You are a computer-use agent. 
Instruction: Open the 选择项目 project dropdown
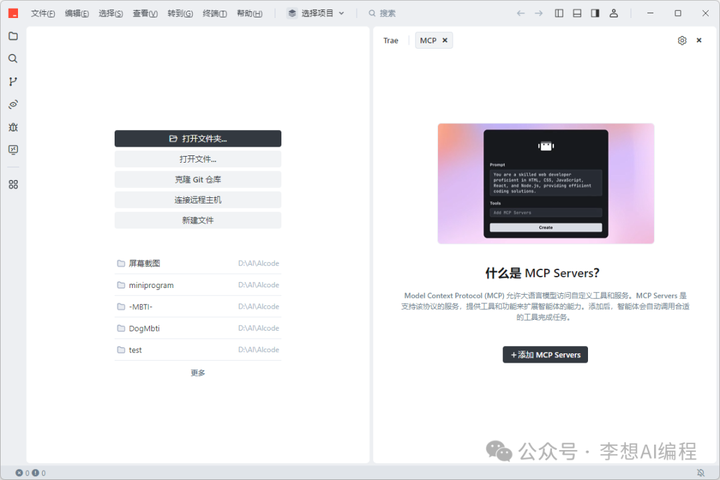(x=316, y=13)
